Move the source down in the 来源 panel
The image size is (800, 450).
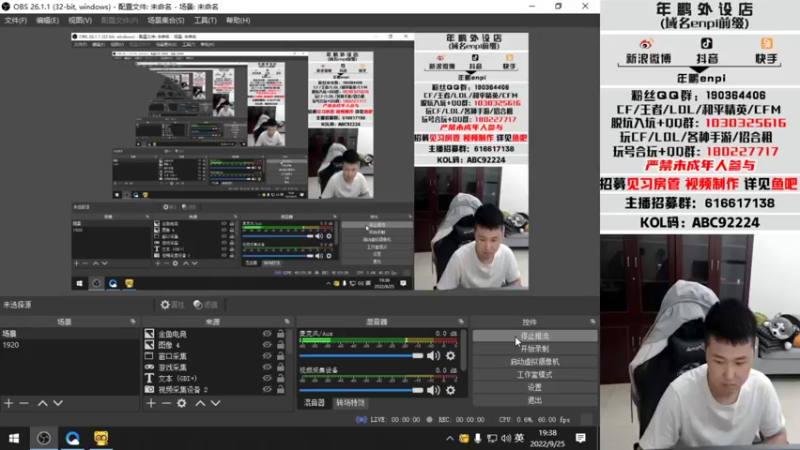216,403
